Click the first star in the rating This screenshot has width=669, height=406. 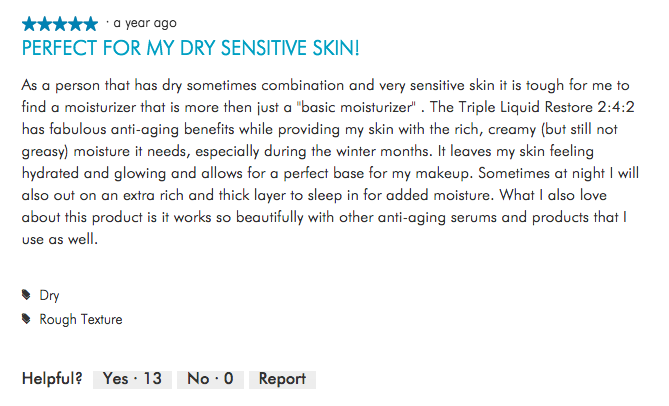tap(29, 23)
